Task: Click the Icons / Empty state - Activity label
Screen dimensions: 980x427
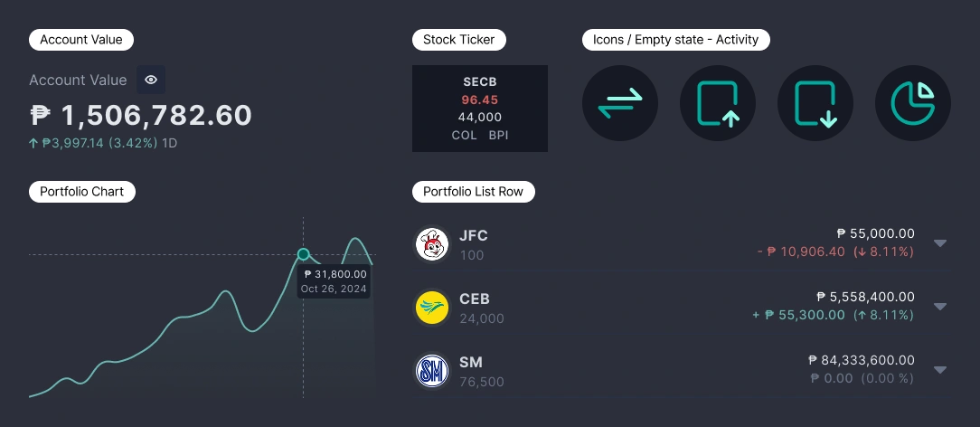Action: [x=675, y=40]
